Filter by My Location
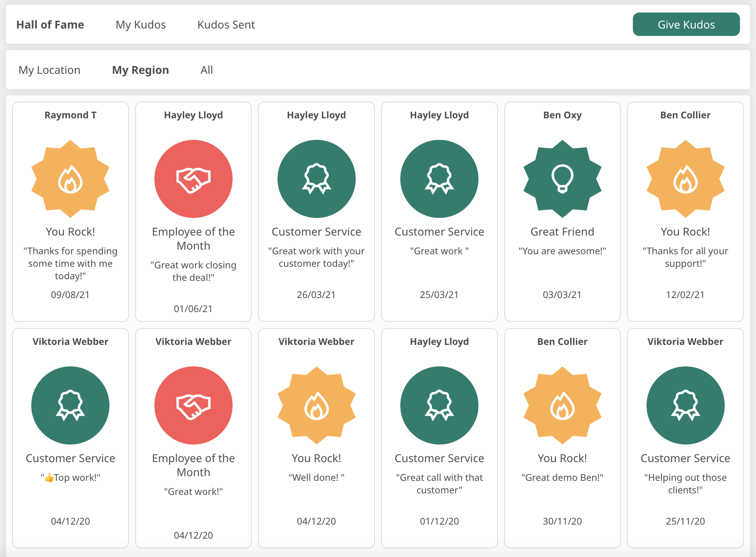The image size is (756, 557). pos(50,70)
